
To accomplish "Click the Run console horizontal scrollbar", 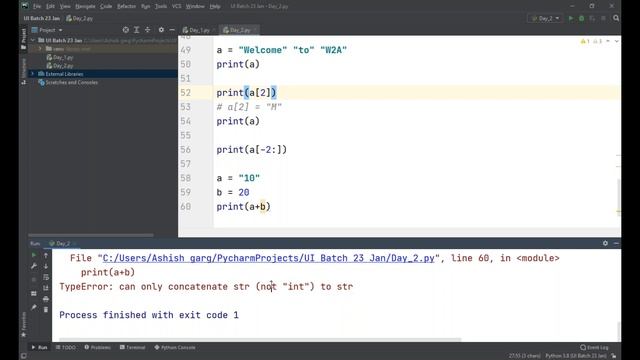I will [260, 339].
